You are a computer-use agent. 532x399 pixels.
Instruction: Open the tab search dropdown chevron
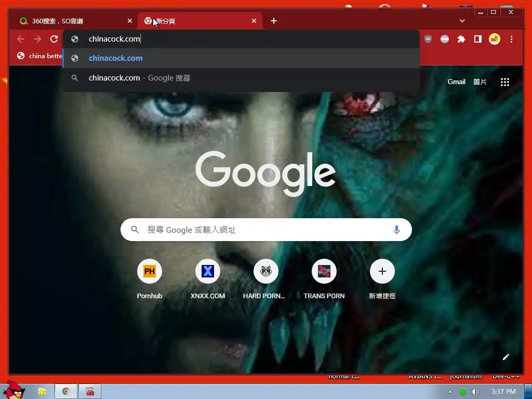tap(462, 21)
